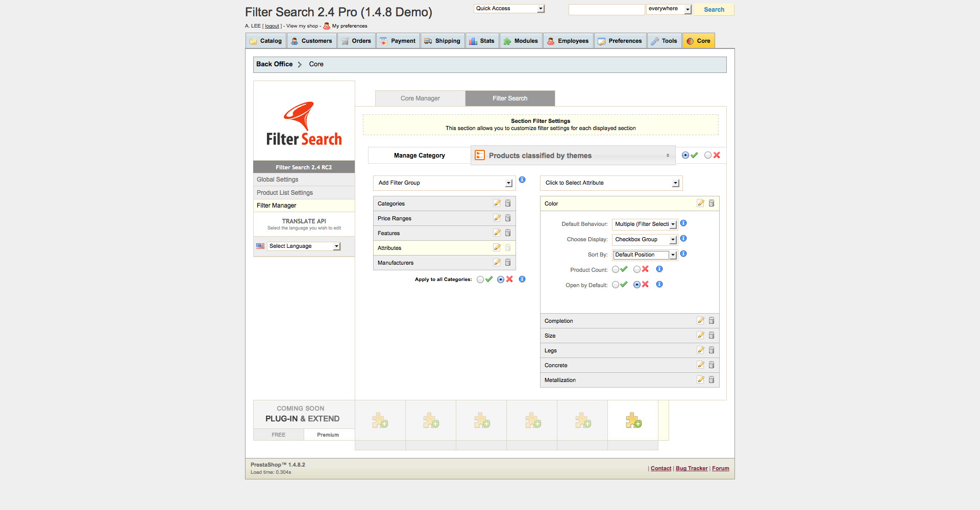
Task: Open Click to Select Attribute dropdown
Action: (611, 183)
